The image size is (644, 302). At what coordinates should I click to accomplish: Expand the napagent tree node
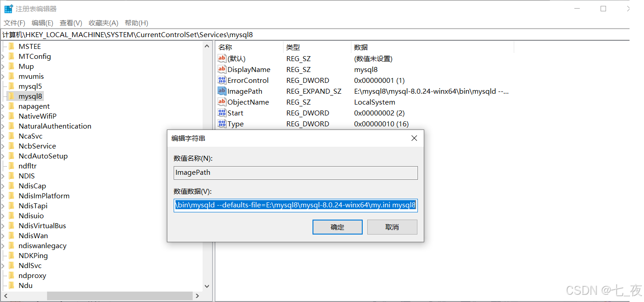click(x=3, y=106)
